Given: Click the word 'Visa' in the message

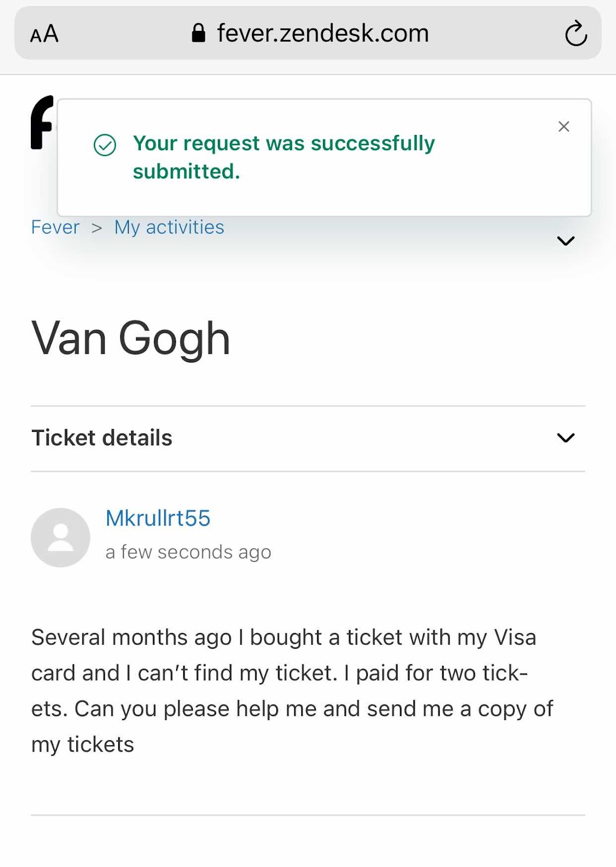Looking at the screenshot, I should coord(515,637).
